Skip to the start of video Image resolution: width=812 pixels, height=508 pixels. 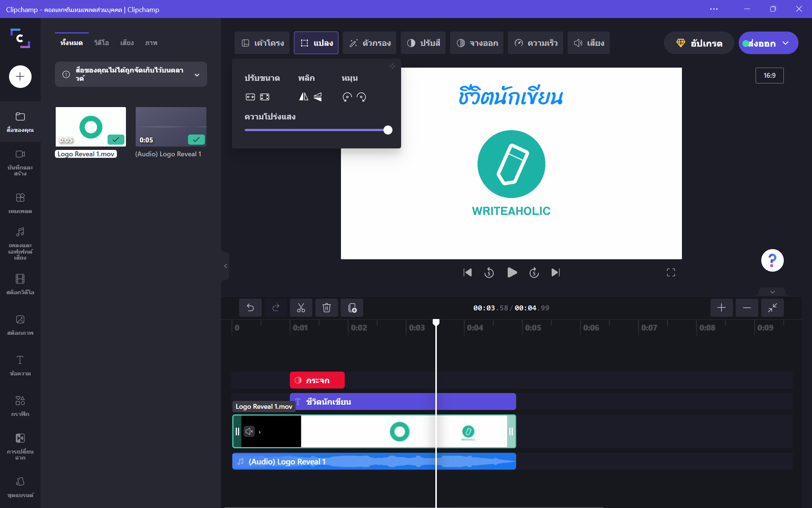pos(467,272)
